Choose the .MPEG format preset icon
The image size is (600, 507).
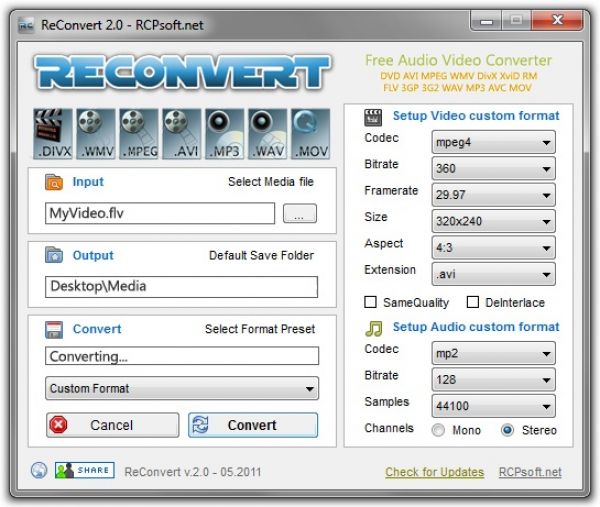click(139, 134)
